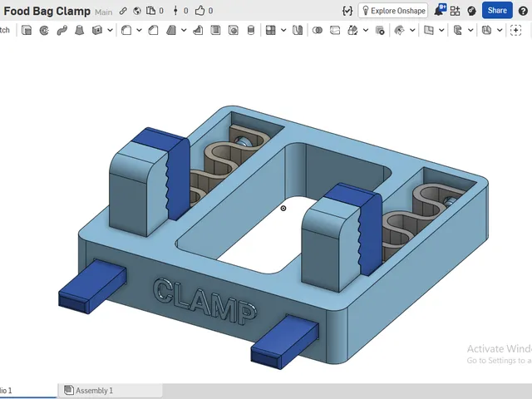
Task: Open the notifications bell
Action: pos(440,10)
